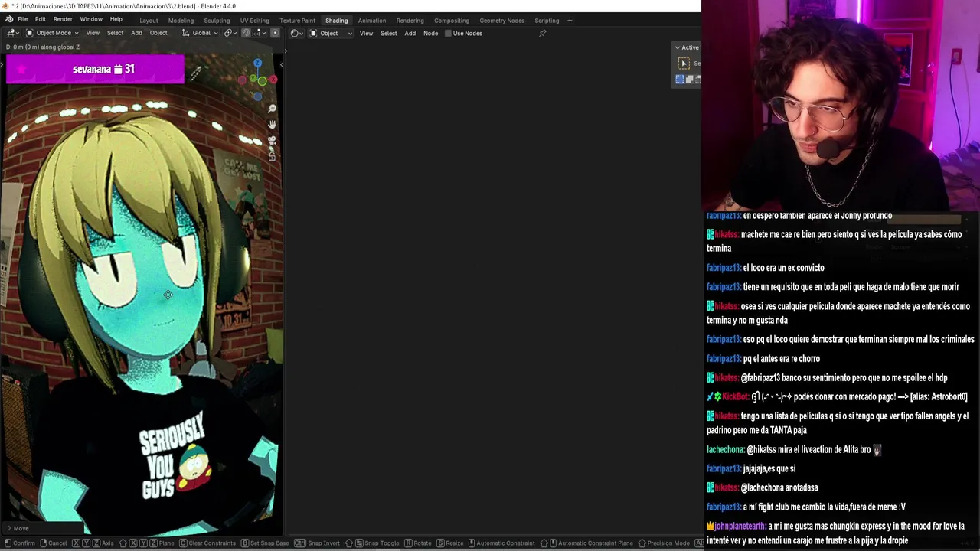The image size is (980, 551).
Task: Open the pivot point dropdown
Action: click(x=230, y=33)
